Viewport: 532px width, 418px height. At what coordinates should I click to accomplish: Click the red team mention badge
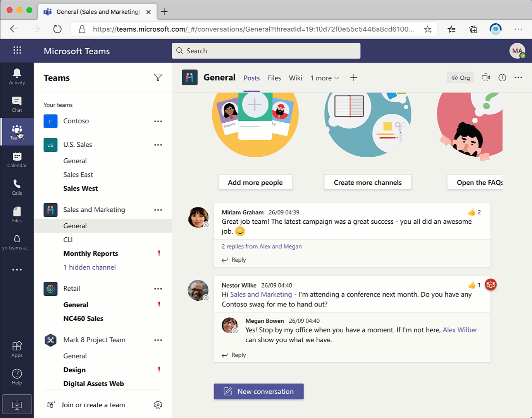pos(491,285)
